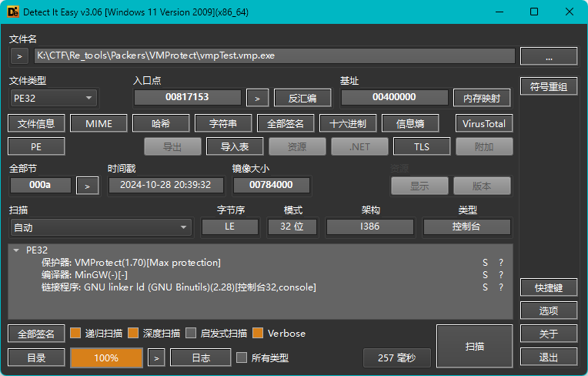Screen dimensions: 588x376
Task: Open the 信息熵 entropy view
Action: pyautogui.click(x=410, y=123)
